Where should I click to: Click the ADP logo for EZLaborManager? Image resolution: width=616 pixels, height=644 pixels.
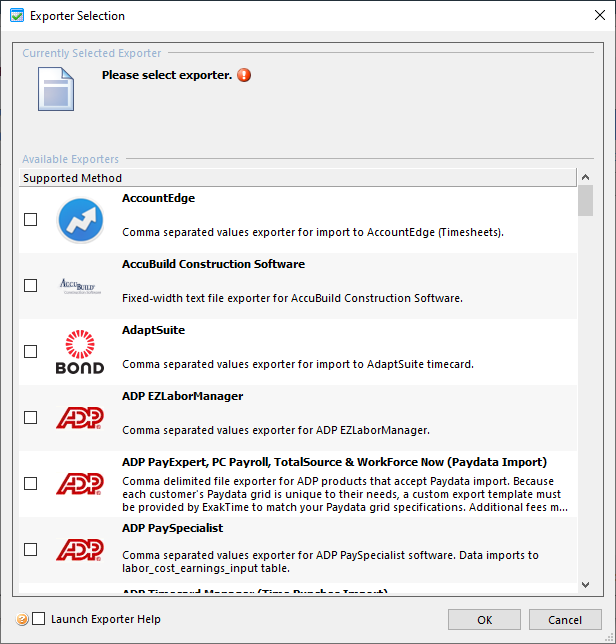click(80, 418)
